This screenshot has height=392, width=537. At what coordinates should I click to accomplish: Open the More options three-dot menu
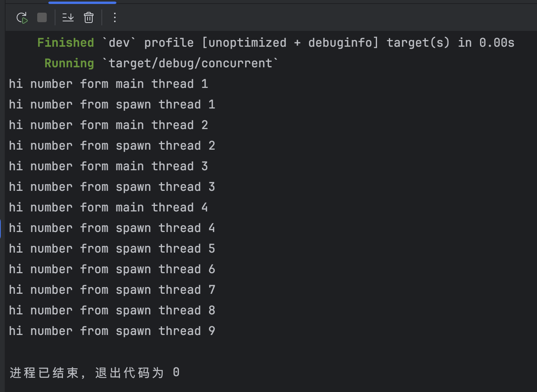point(115,17)
